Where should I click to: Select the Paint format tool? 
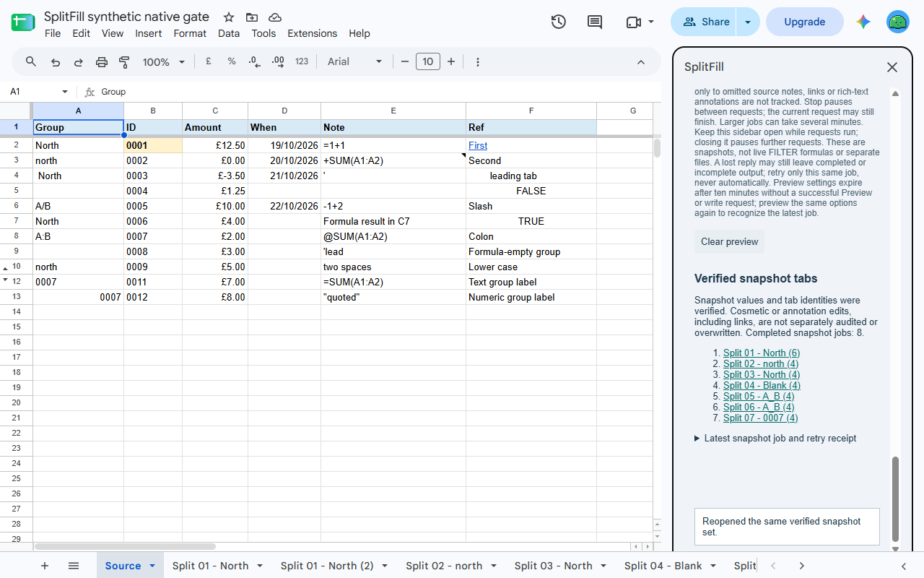(x=124, y=62)
